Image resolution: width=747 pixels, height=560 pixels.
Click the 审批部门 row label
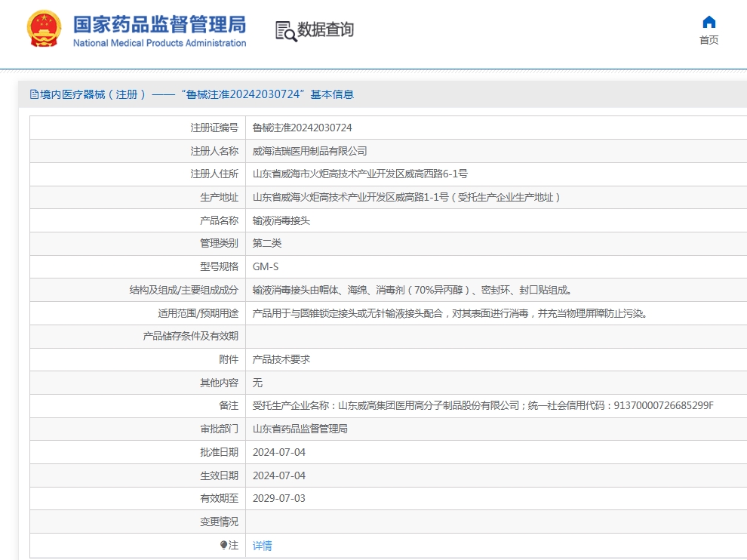[219, 429]
